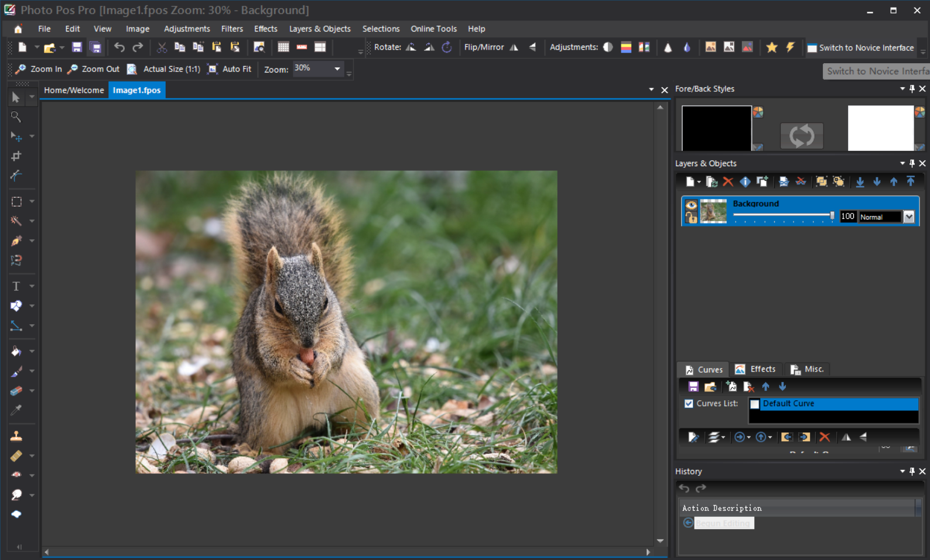
Task: Select the rectangular selection tool
Action: click(16, 201)
